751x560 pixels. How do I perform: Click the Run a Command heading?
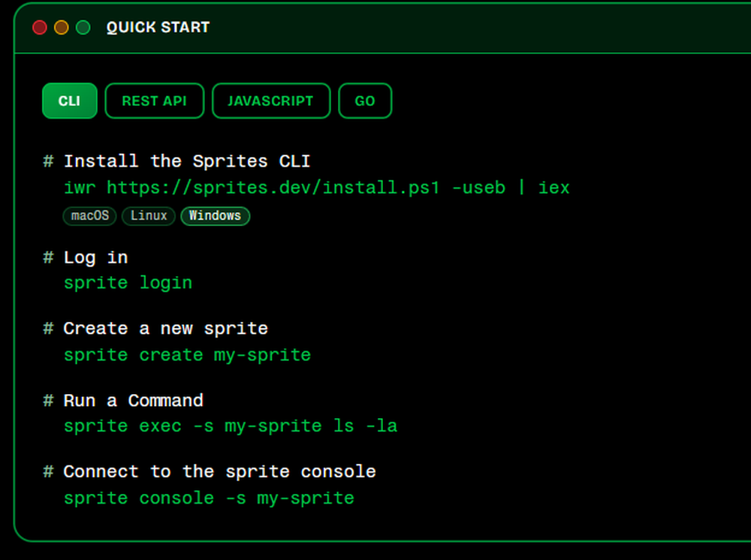[132, 400]
